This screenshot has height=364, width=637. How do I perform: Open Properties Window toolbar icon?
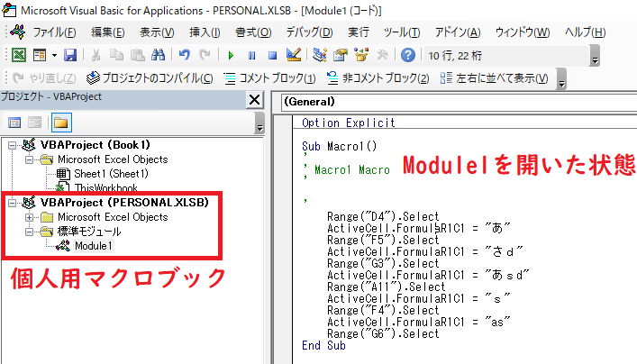pyautogui.click(x=341, y=55)
